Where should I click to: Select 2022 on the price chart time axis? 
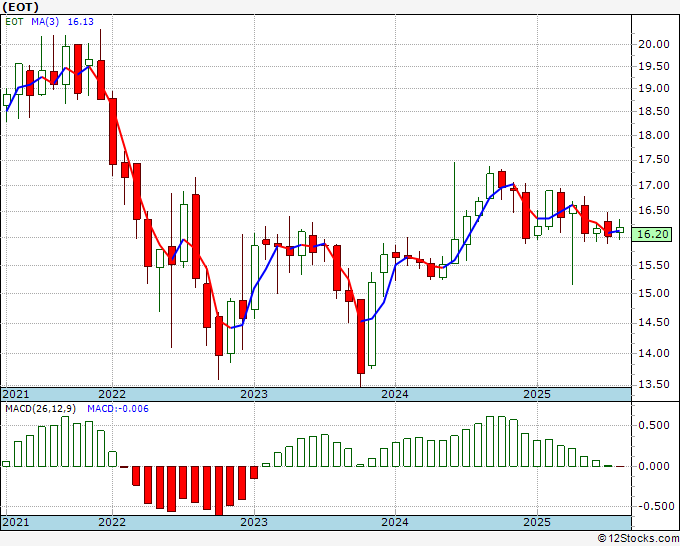112,394
